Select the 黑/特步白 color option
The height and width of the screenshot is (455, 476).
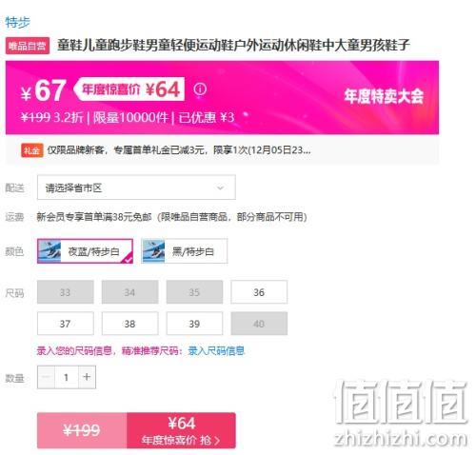click(185, 251)
